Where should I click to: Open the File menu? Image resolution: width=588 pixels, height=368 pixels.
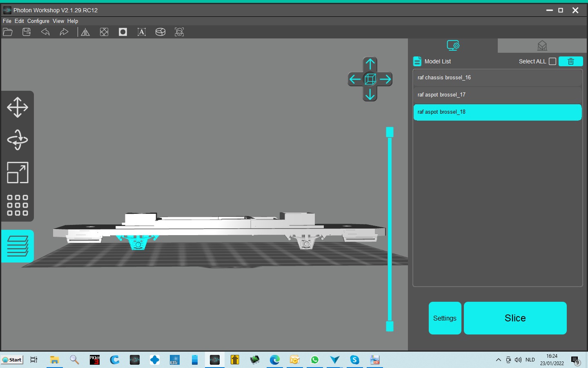(x=7, y=21)
